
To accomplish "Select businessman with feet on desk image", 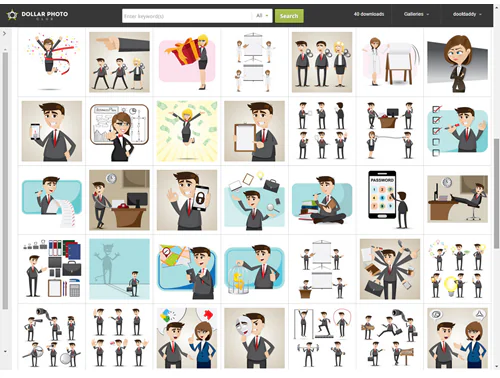I will tap(457, 200).
